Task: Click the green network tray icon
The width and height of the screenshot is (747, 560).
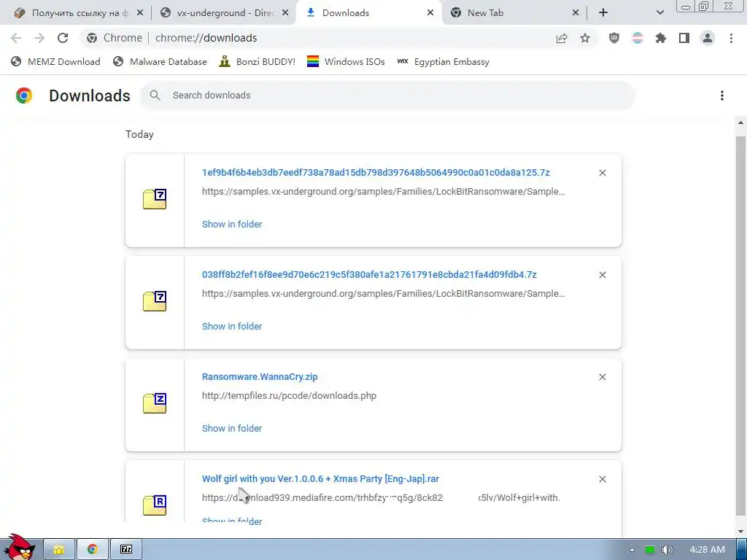Action: point(650,550)
